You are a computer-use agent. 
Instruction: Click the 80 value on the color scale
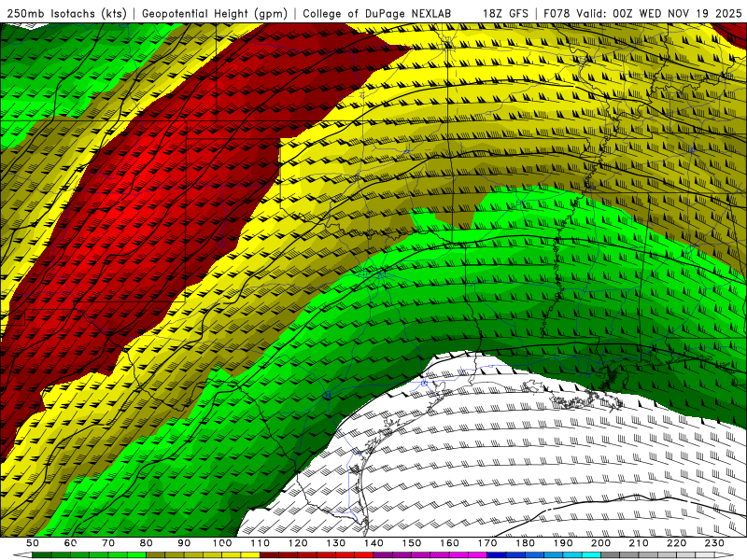147,543
